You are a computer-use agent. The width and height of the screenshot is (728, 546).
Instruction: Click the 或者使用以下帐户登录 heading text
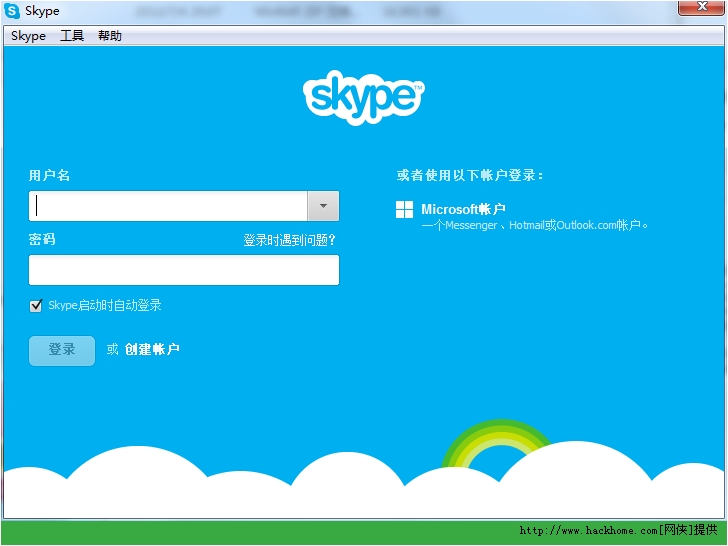tap(470, 175)
